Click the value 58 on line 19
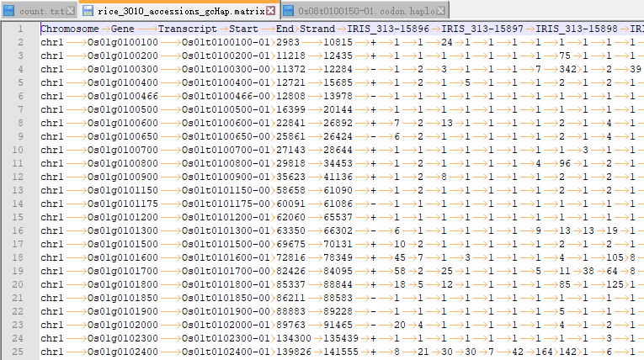 coord(400,271)
